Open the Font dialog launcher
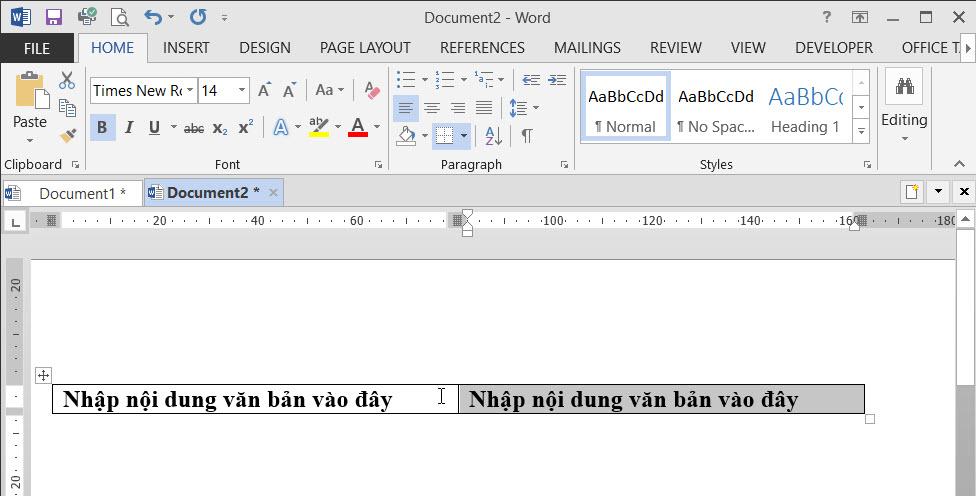The width and height of the screenshot is (976, 496). (x=378, y=165)
